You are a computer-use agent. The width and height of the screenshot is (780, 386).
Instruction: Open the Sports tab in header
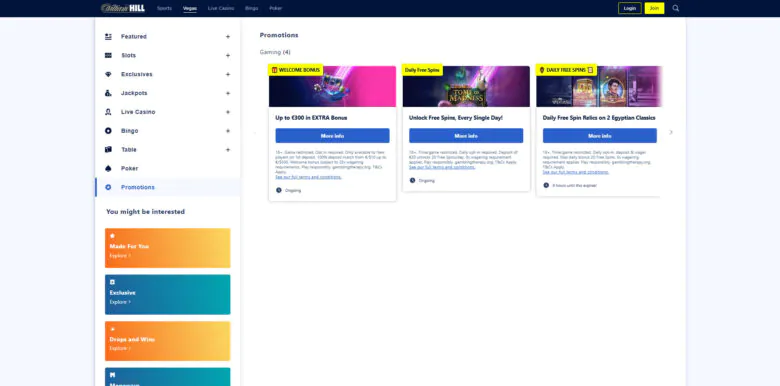[x=164, y=8]
